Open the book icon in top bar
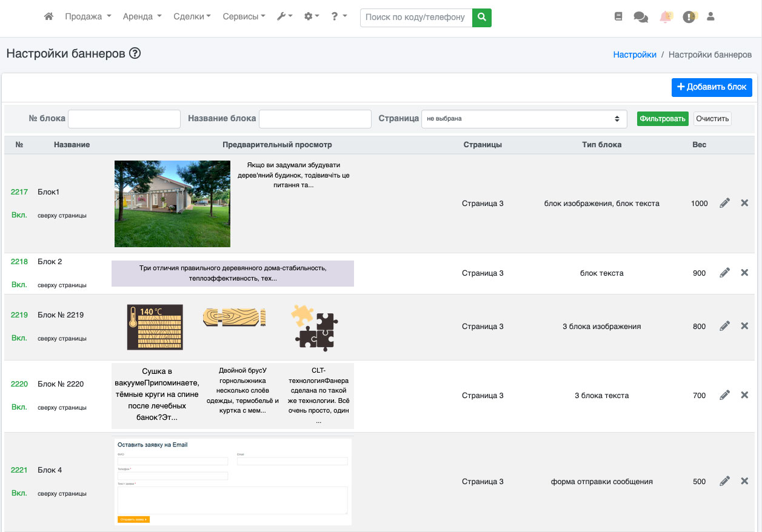 tap(618, 17)
